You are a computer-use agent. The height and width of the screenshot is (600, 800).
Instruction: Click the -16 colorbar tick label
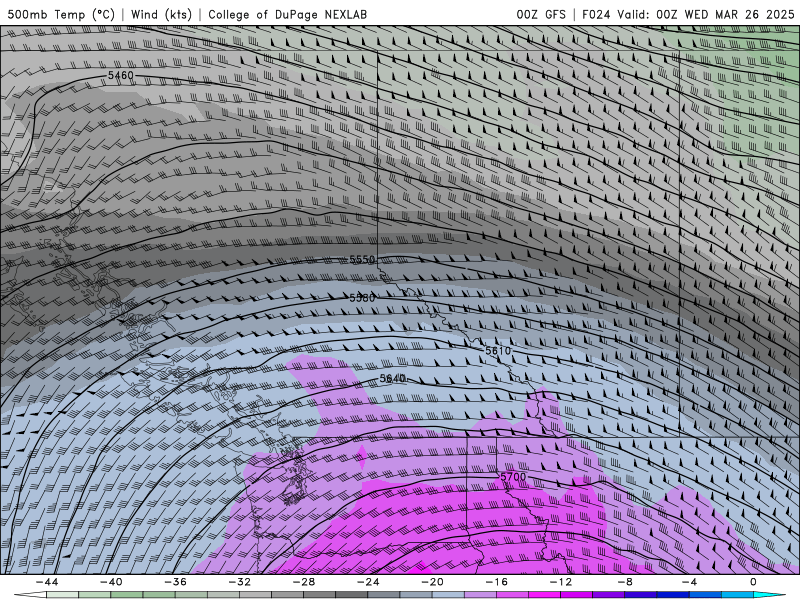click(x=497, y=582)
